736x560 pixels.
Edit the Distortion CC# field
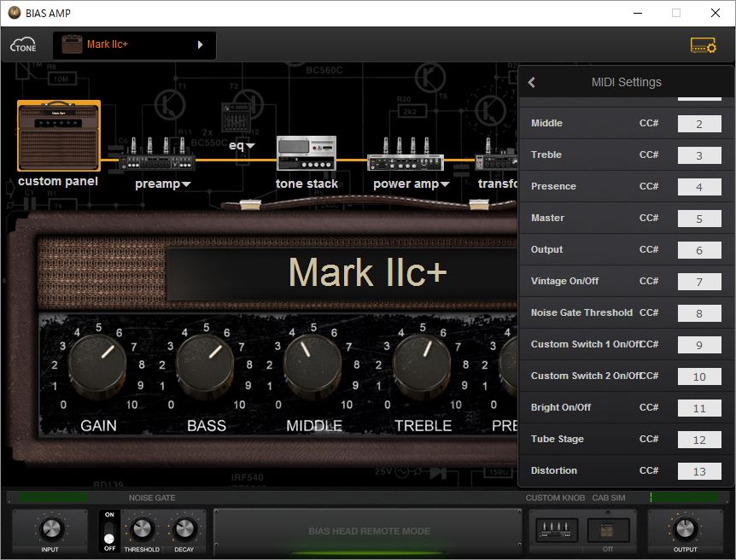point(699,471)
